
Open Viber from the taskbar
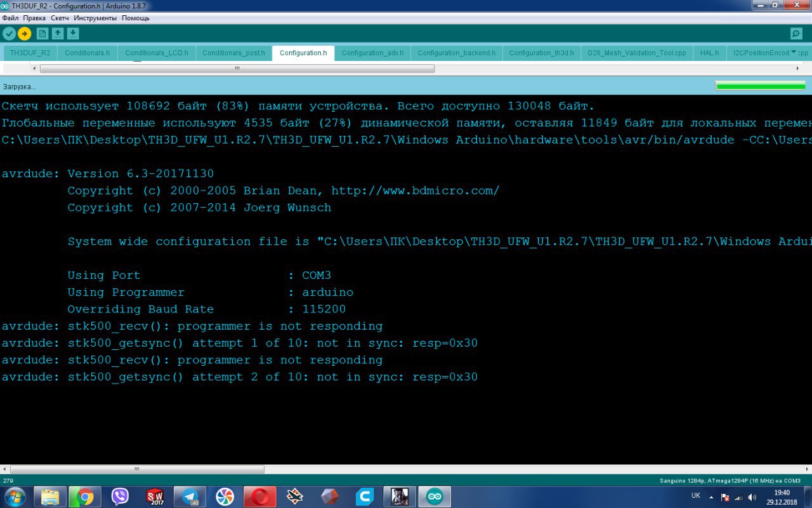(120, 497)
